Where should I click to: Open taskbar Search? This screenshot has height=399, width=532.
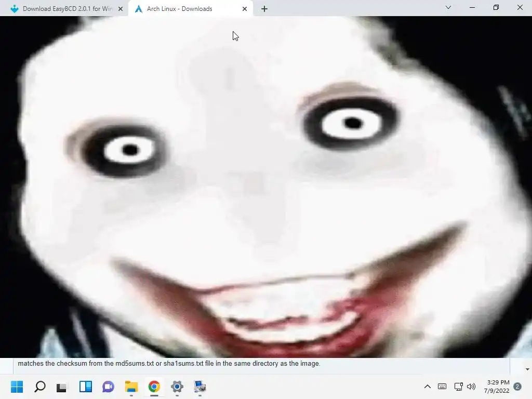pos(39,387)
